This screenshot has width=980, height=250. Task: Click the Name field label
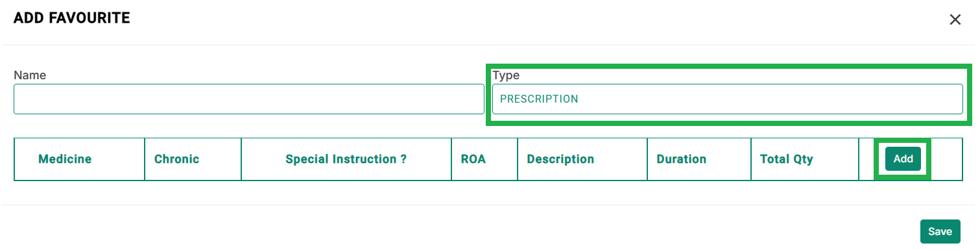(30, 75)
